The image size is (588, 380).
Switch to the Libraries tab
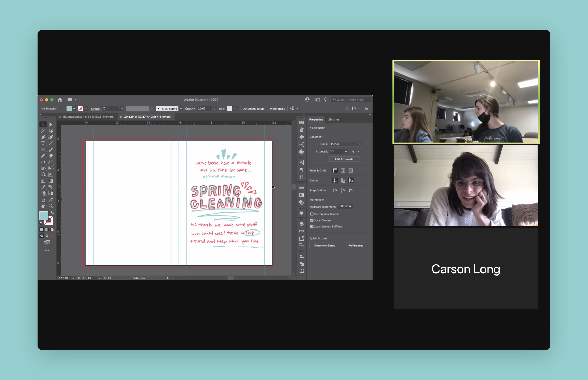click(333, 119)
